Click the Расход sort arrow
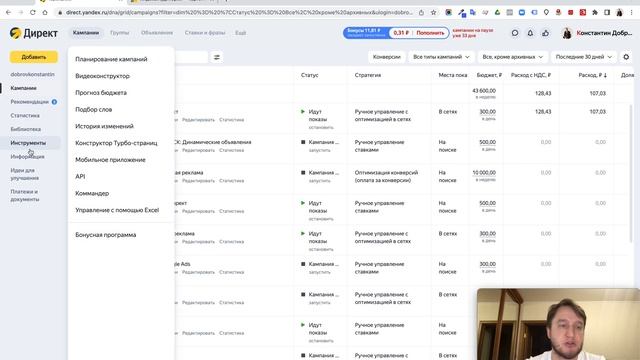640x360 pixels. point(605,75)
